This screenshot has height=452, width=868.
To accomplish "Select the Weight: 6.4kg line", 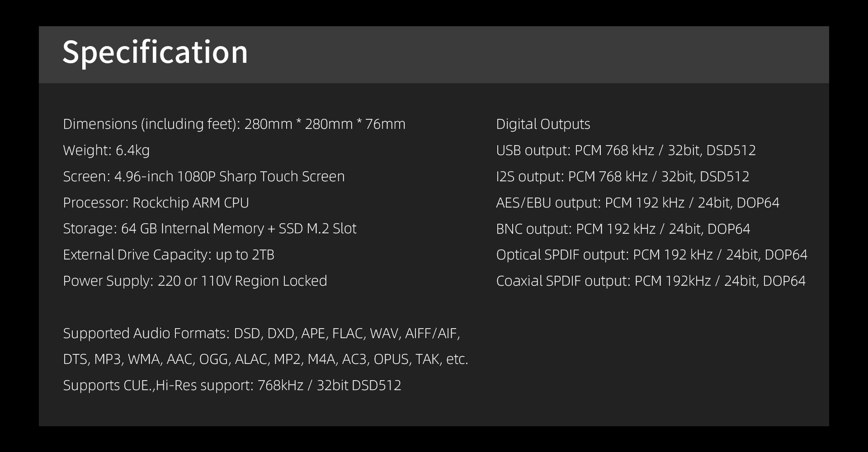I will click(106, 150).
